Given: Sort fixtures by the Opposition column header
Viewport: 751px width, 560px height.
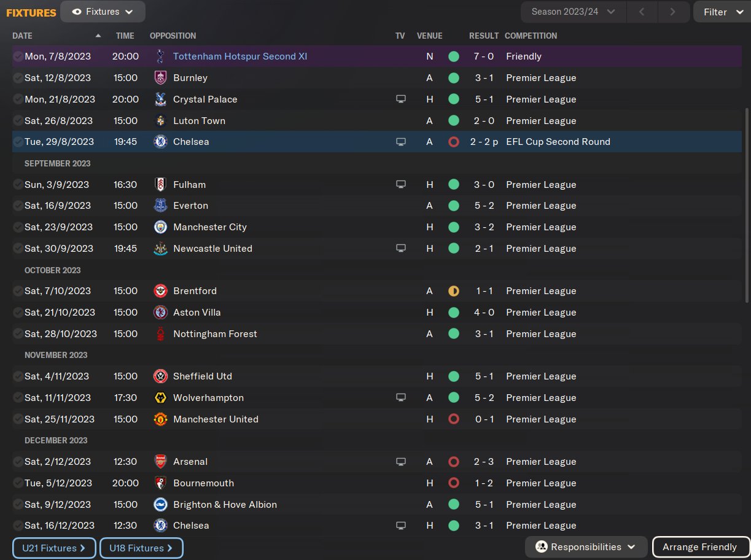Looking at the screenshot, I should click(173, 36).
